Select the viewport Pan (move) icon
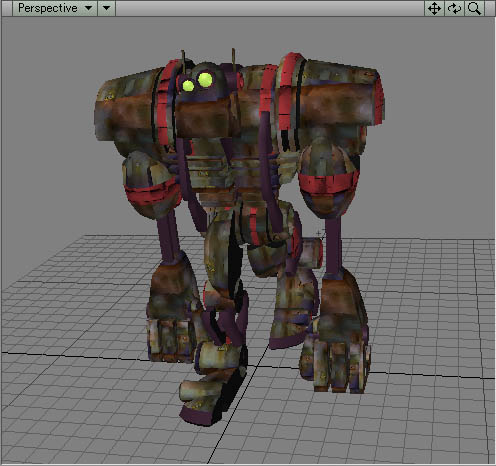This screenshot has width=496, height=466. point(434,8)
